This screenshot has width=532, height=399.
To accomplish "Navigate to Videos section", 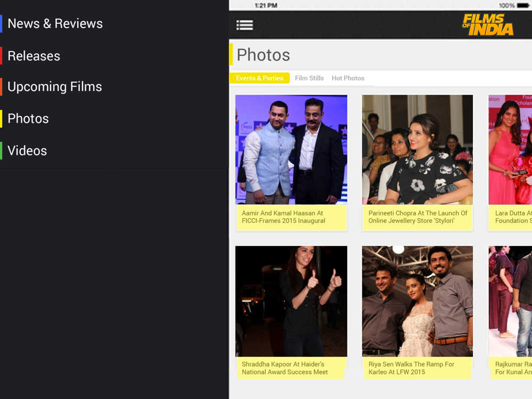I will coord(27,151).
